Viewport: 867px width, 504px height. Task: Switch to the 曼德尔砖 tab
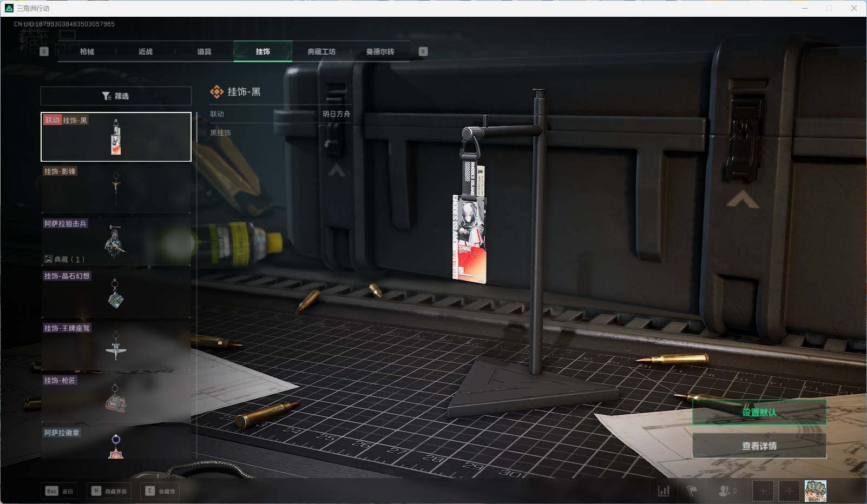[x=380, y=51]
